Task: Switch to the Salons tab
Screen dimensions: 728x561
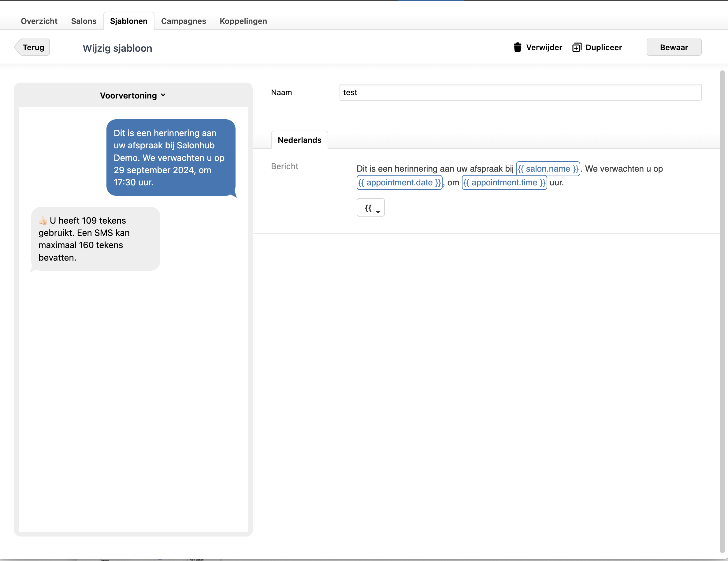Action: point(84,21)
